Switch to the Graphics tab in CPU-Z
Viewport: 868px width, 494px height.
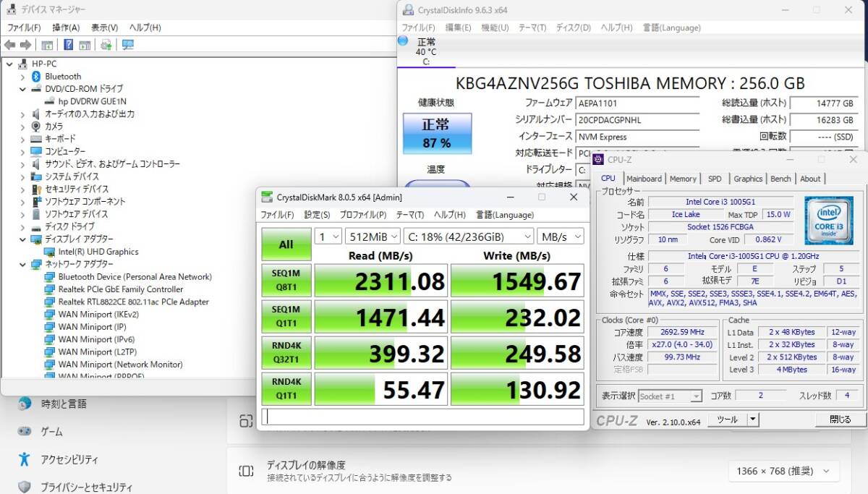[x=748, y=179]
